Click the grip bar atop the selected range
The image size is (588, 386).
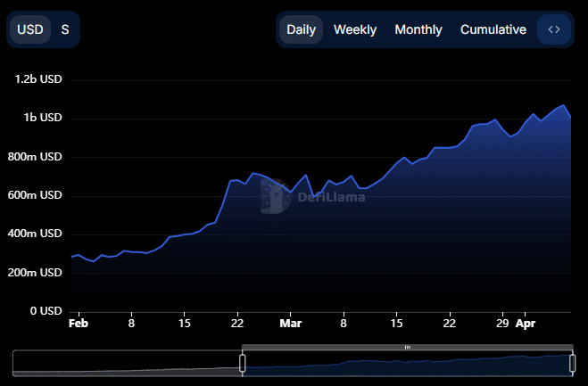point(407,346)
